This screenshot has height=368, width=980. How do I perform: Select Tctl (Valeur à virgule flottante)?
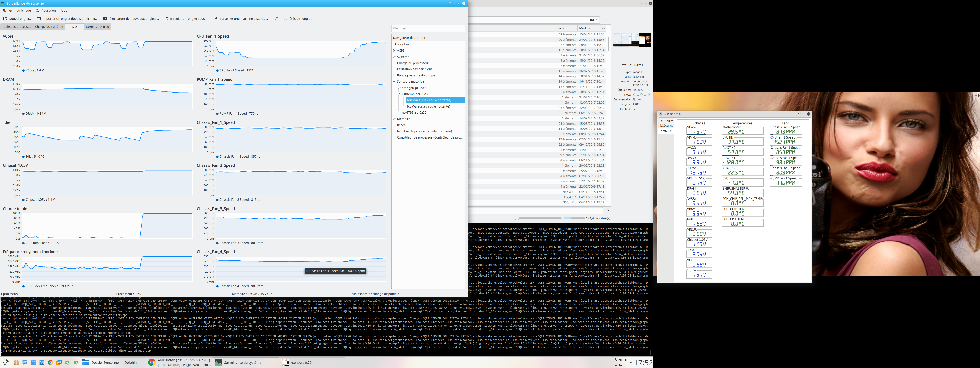pos(428,107)
